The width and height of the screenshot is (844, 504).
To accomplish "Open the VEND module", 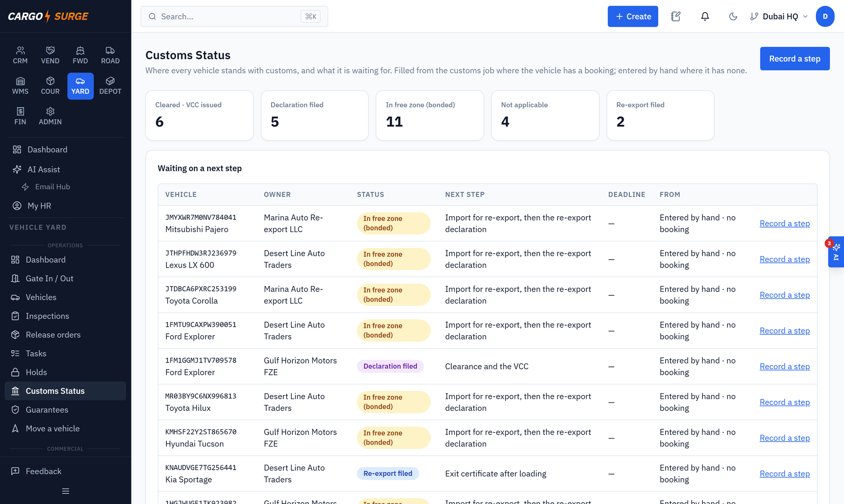I will 50,55.
